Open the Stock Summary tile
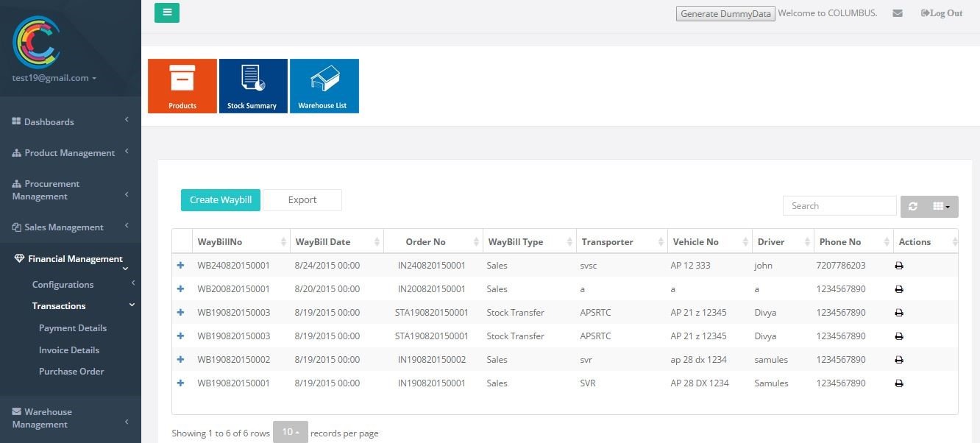Image resolution: width=980 pixels, height=443 pixels. tap(253, 86)
